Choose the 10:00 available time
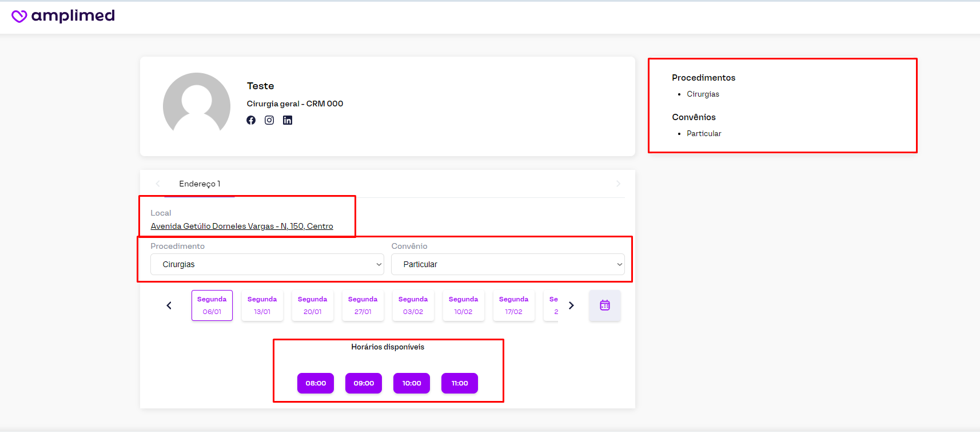 412,383
